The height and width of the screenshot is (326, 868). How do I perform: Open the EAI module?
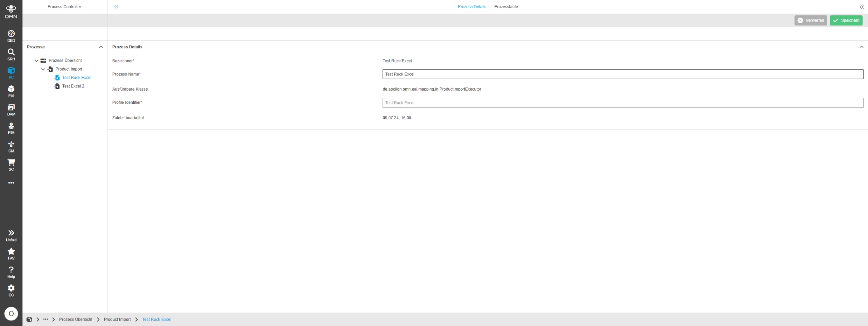point(11,91)
